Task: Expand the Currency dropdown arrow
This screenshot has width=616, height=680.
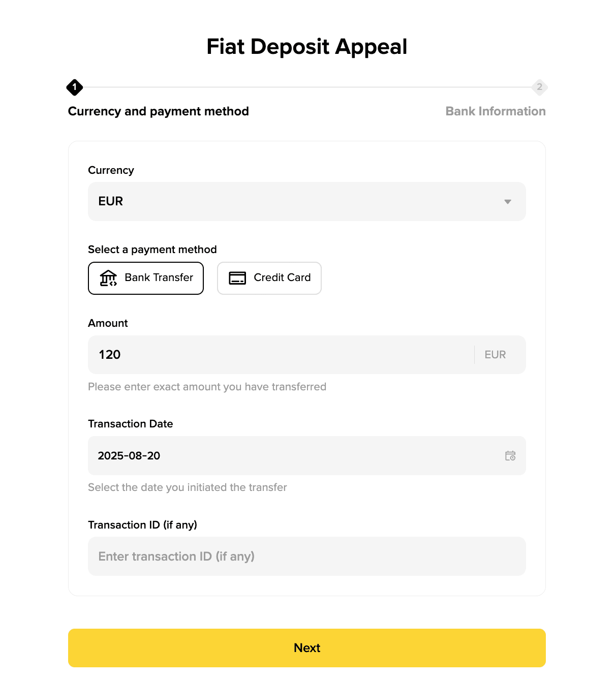Action: 507,202
